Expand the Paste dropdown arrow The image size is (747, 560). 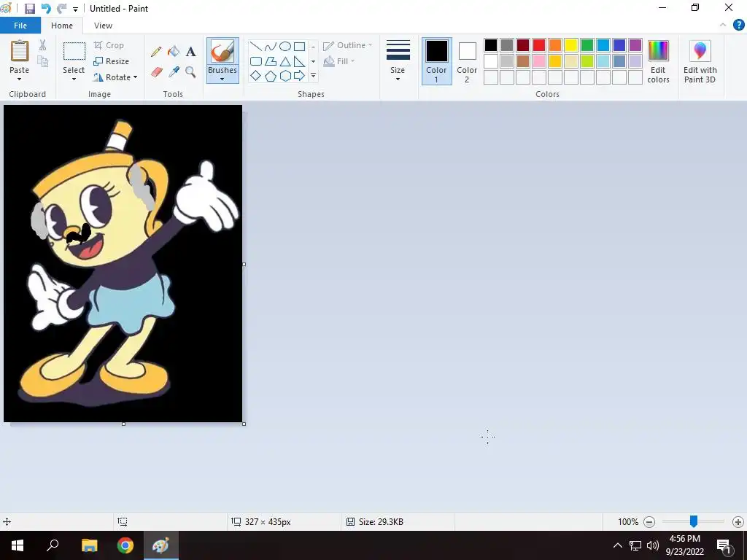20,79
